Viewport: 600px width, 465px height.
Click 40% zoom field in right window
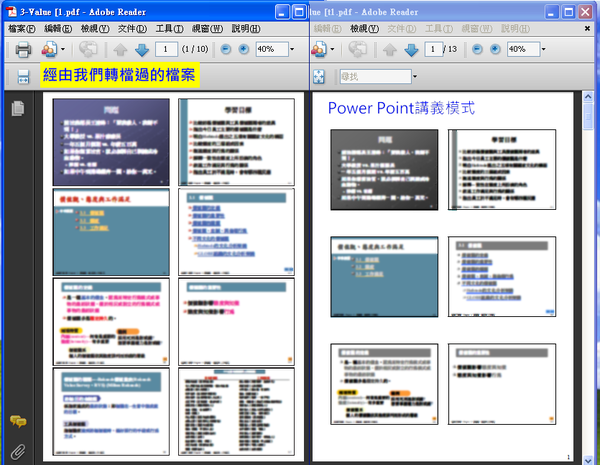tap(523, 49)
